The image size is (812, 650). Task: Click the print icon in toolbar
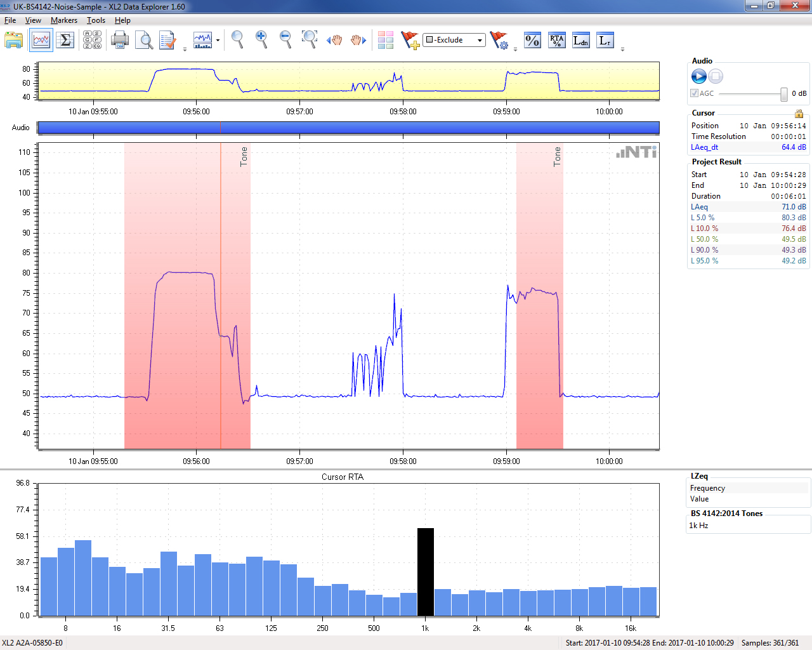coord(119,41)
